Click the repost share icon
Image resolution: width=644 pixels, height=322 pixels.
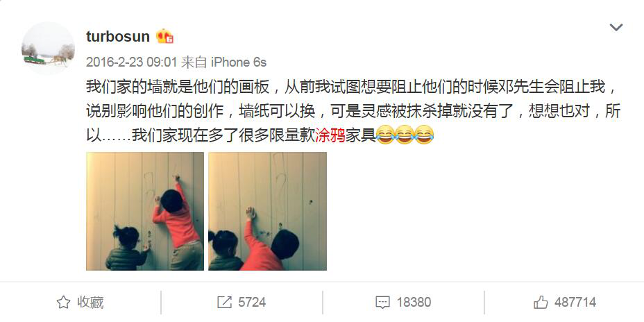coord(225,303)
